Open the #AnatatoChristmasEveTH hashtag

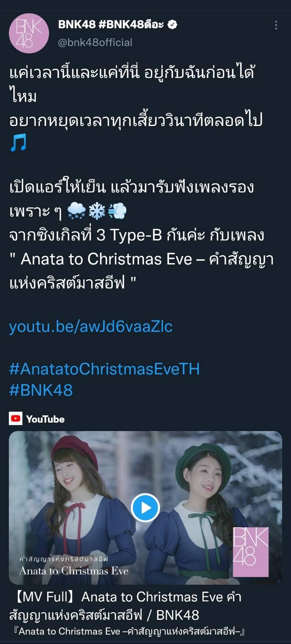tap(105, 369)
